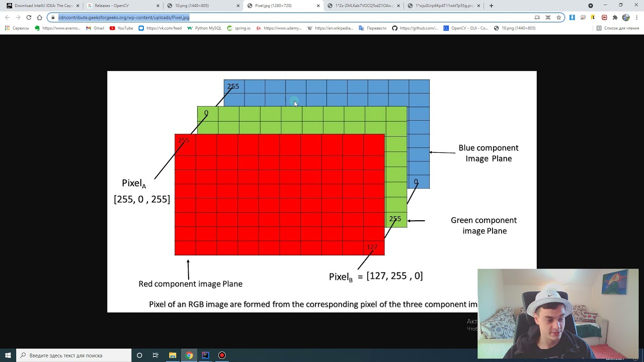The width and height of the screenshot is (644, 362).
Task: Open the blue download arrow extension
Action: click(x=572, y=17)
